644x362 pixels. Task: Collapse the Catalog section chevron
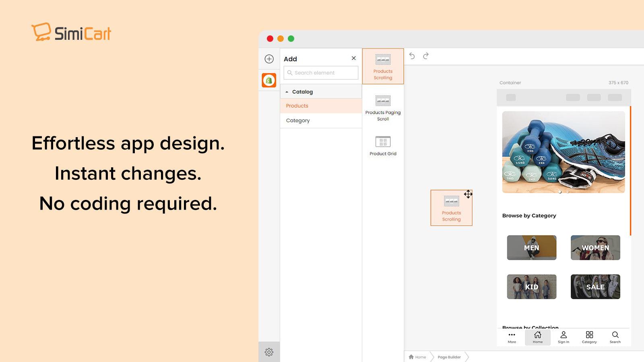287,91
